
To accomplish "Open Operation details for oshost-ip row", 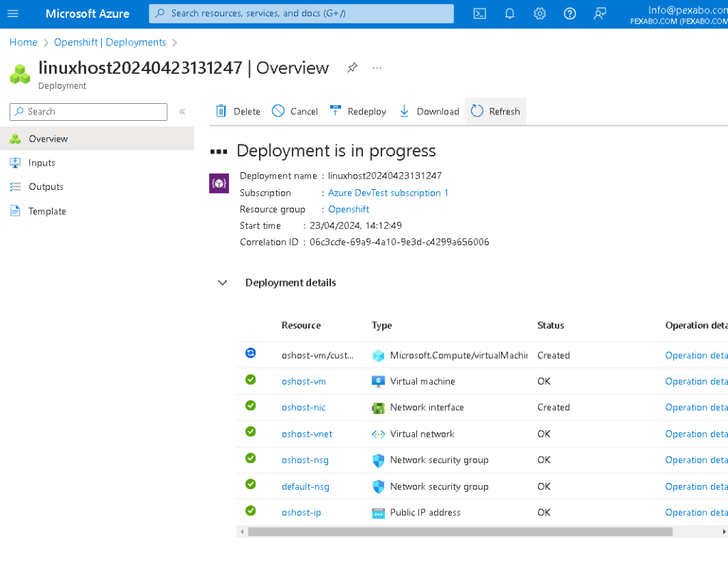I will coord(696,513).
